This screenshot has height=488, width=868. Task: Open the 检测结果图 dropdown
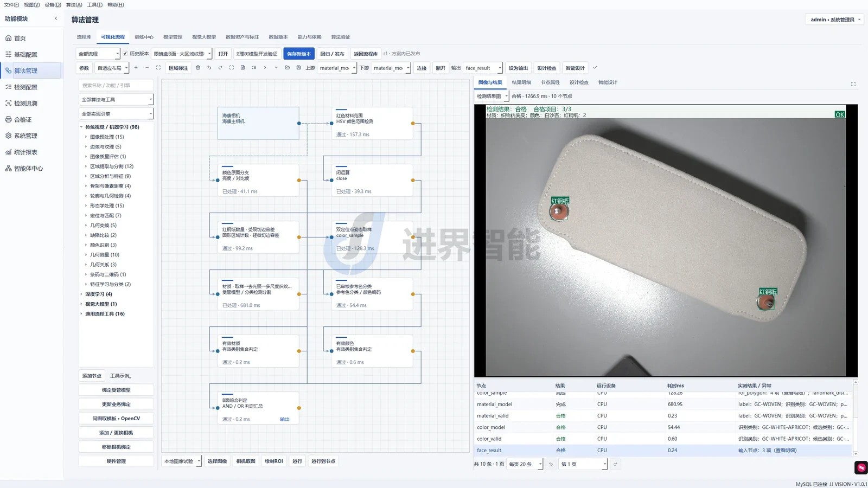pyautogui.click(x=492, y=96)
